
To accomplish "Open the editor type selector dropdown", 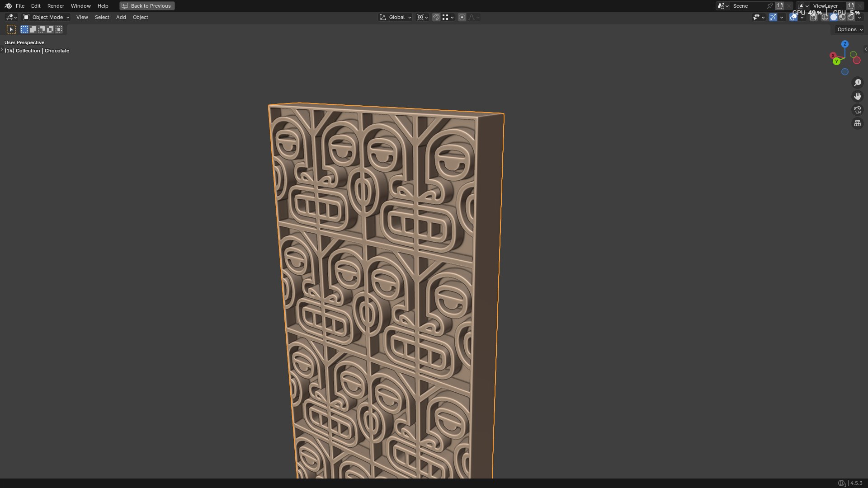I will (11, 17).
